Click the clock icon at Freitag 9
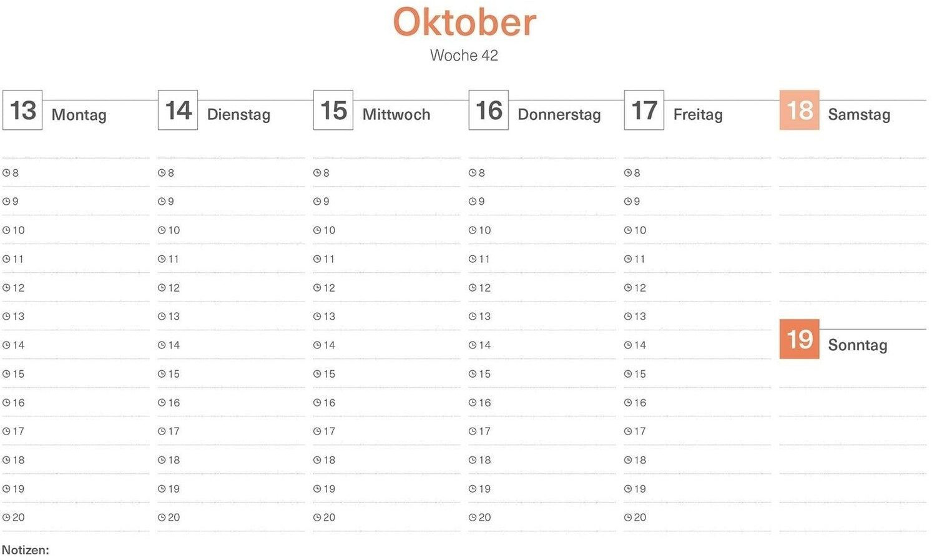The height and width of the screenshot is (560, 932). 628,202
